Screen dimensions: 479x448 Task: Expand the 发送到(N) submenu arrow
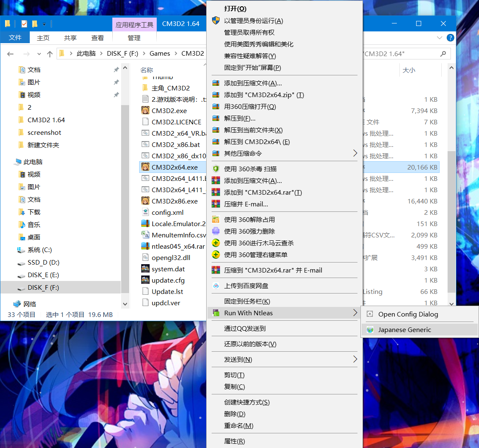point(355,359)
